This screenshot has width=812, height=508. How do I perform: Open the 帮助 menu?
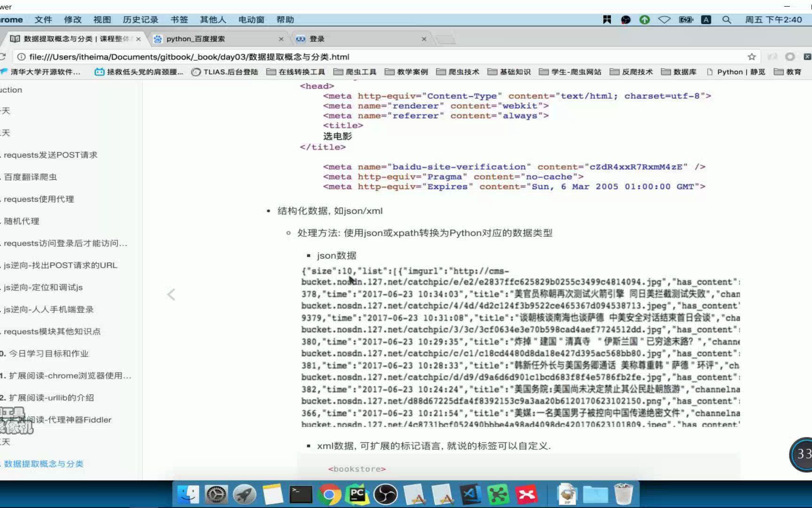[285, 20]
